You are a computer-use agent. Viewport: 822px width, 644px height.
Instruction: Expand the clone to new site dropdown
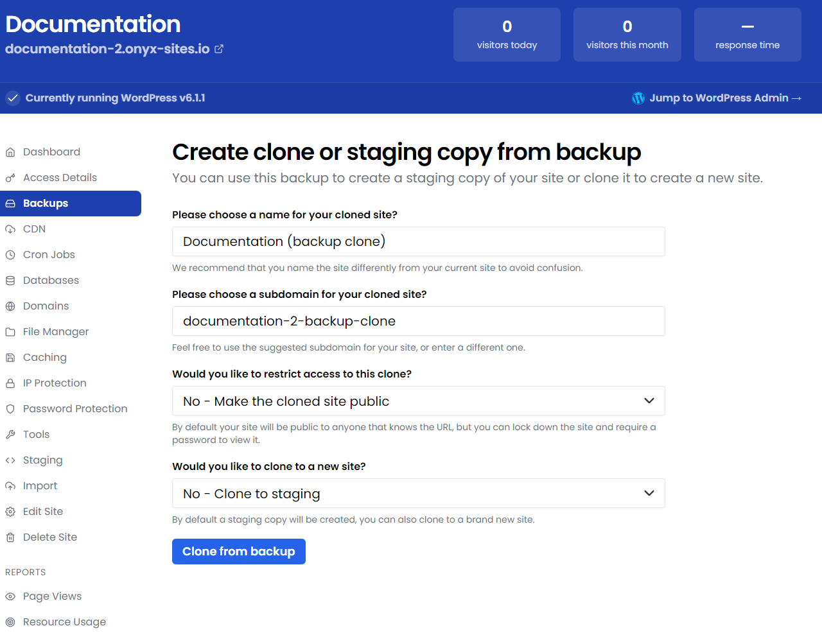419,493
